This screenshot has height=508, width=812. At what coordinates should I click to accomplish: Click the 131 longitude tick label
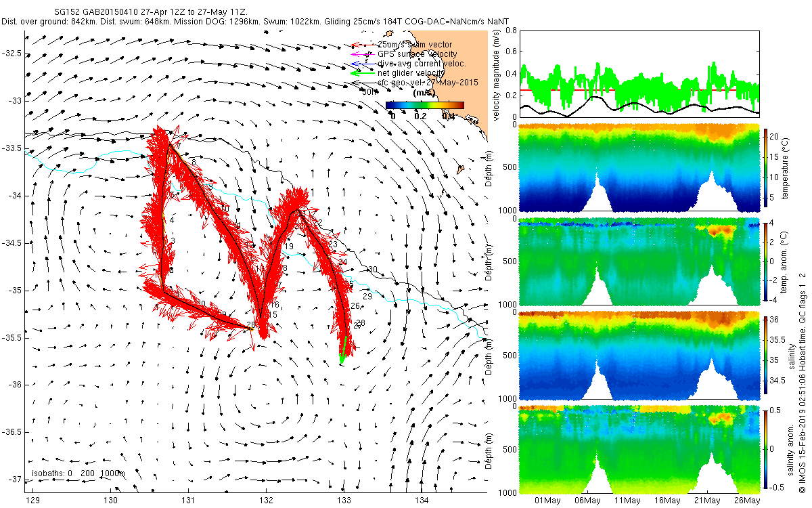pos(188,501)
